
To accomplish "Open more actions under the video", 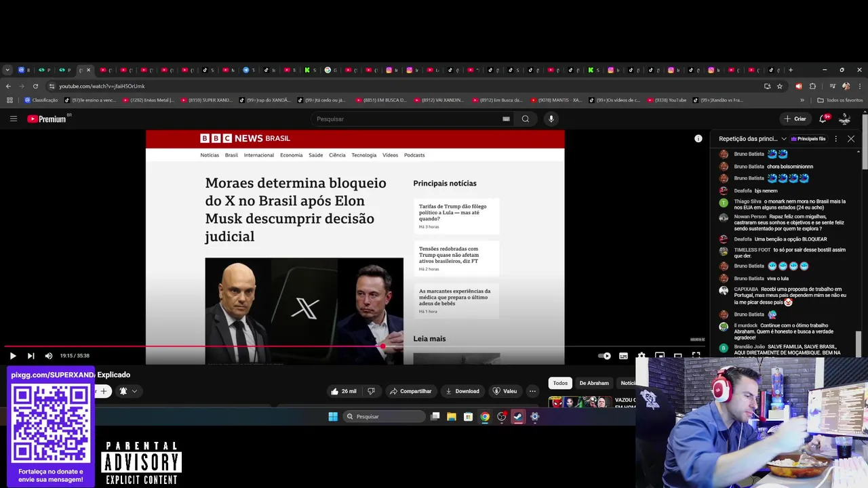I will [x=532, y=391].
